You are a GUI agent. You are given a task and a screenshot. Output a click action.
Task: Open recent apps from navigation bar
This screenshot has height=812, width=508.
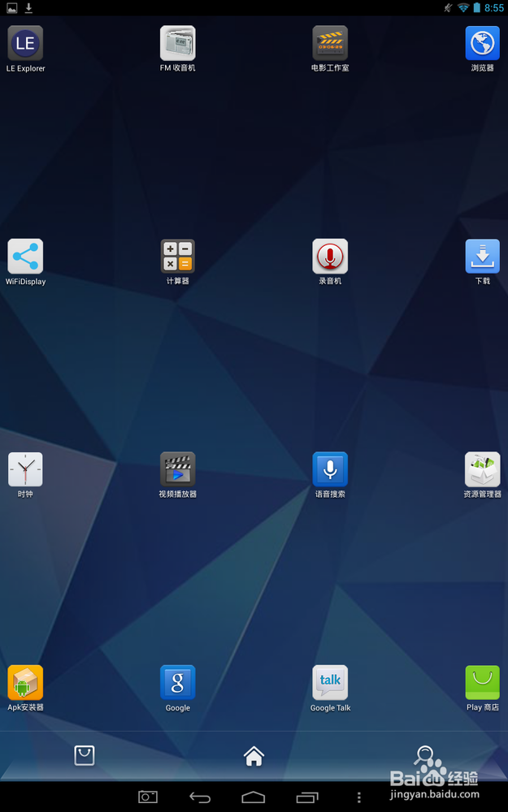pyautogui.click(x=307, y=797)
